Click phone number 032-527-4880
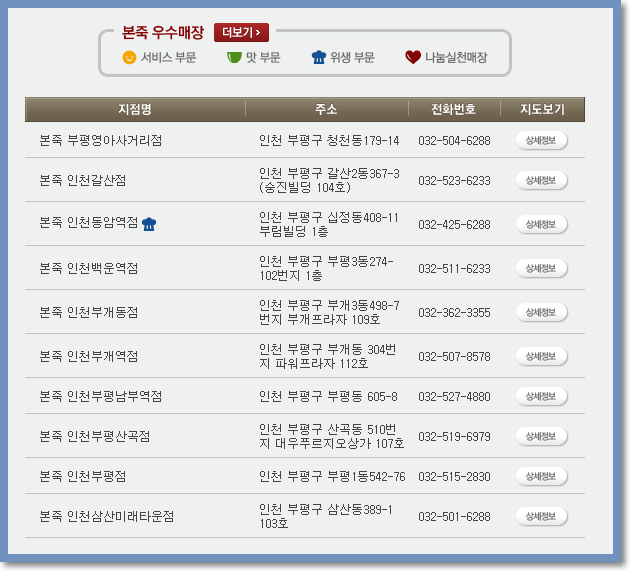The height and width of the screenshot is (571, 630). pyautogui.click(x=454, y=397)
